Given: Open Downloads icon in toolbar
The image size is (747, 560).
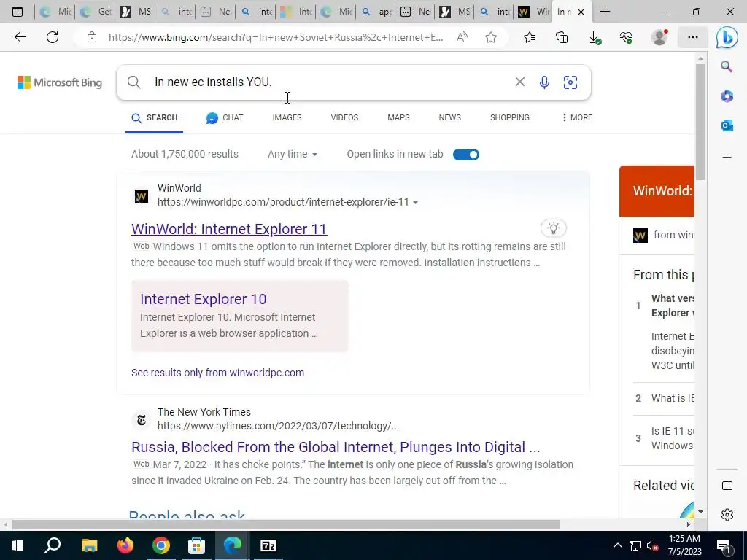Looking at the screenshot, I should pos(595,37).
